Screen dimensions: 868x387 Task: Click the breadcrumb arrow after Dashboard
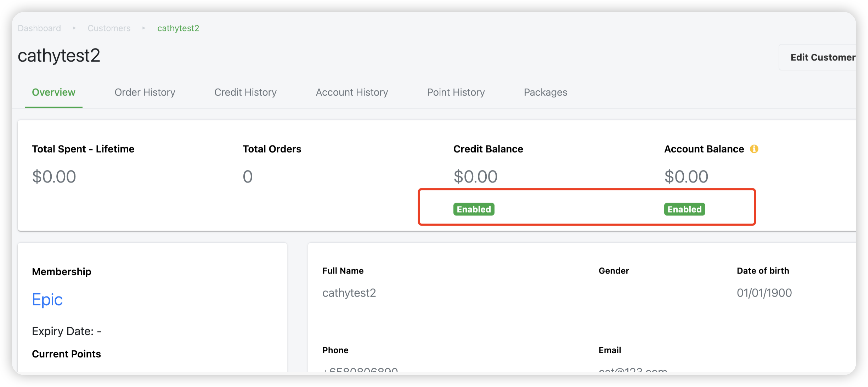click(x=74, y=28)
